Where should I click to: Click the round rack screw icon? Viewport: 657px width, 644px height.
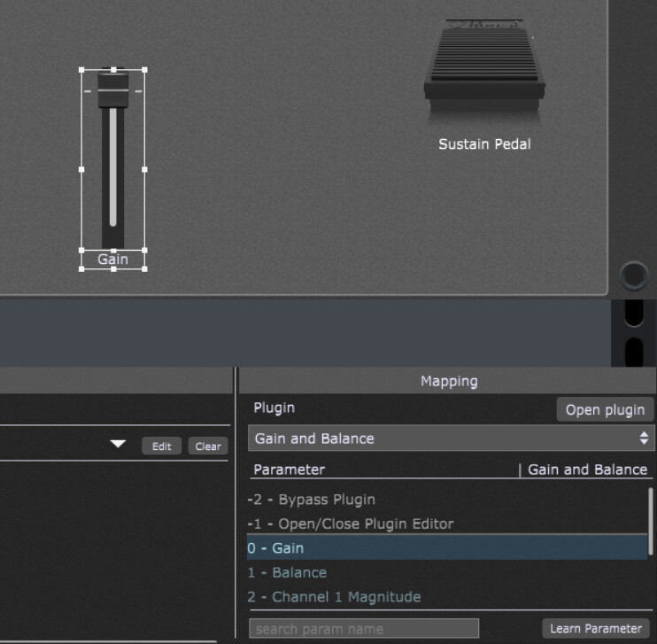[633, 275]
